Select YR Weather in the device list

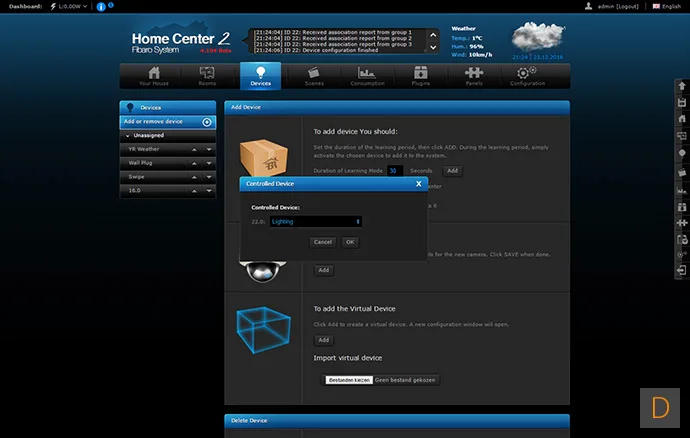click(143, 149)
